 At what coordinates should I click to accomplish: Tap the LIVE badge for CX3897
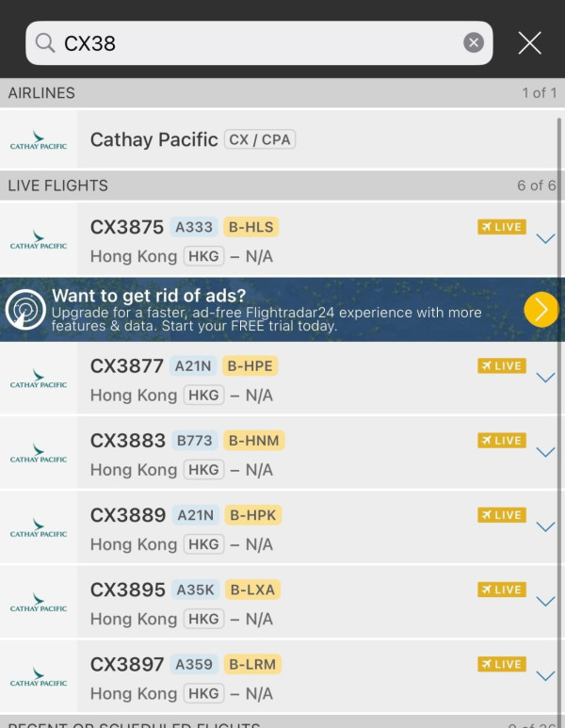click(x=501, y=664)
